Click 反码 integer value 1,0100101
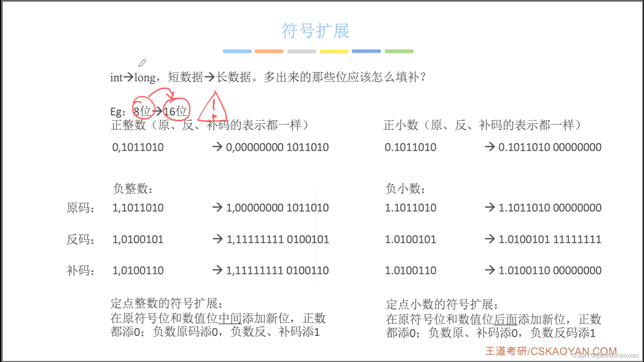 coord(138,239)
